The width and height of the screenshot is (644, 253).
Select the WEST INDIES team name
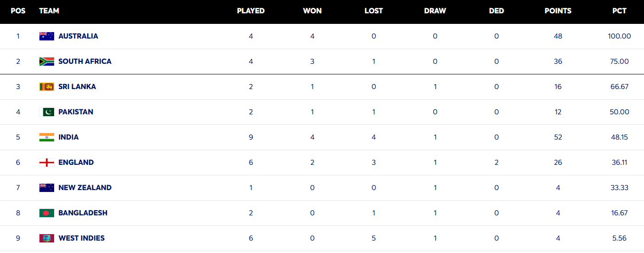tap(81, 238)
